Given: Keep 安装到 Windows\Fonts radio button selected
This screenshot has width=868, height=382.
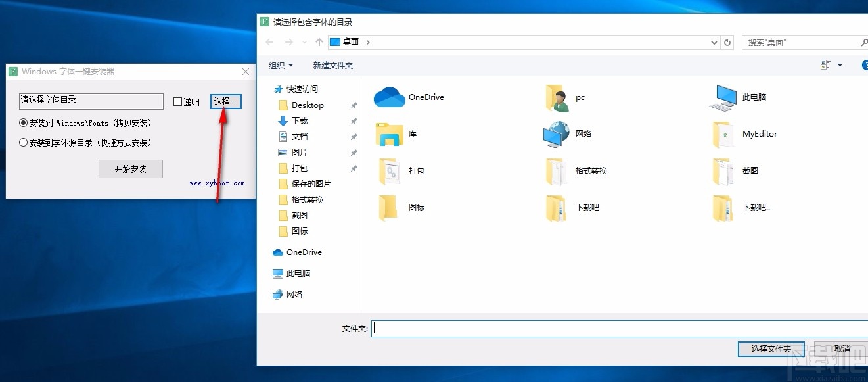Looking at the screenshot, I should 23,123.
